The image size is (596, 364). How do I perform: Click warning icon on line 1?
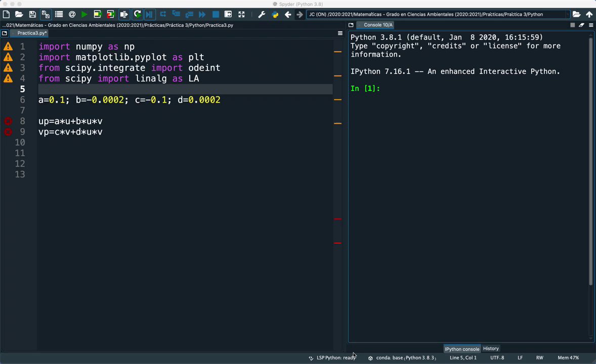pyautogui.click(x=8, y=47)
